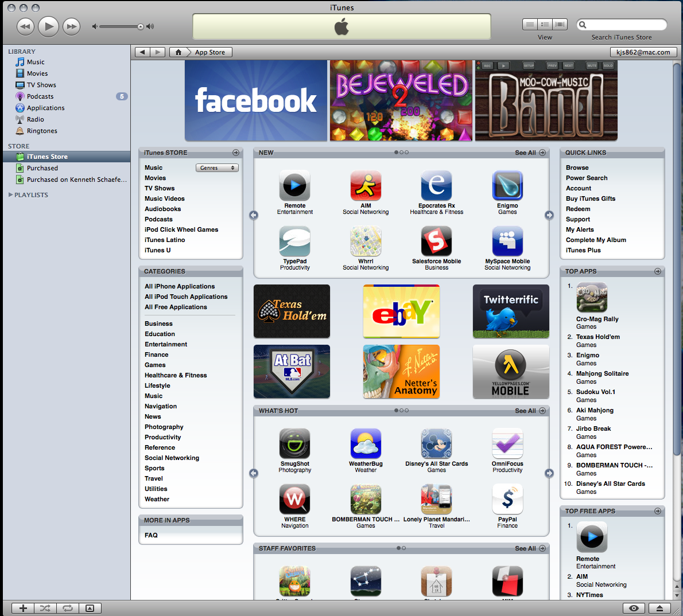Show or hide artwork viewer button
The height and width of the screenshot is (616, 683).
(90, 608)
